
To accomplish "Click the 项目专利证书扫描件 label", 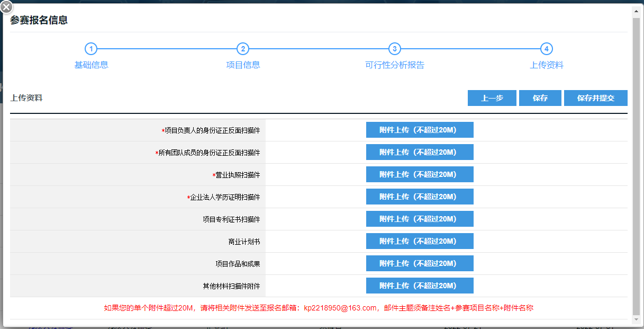I will [x=232, y=219].
